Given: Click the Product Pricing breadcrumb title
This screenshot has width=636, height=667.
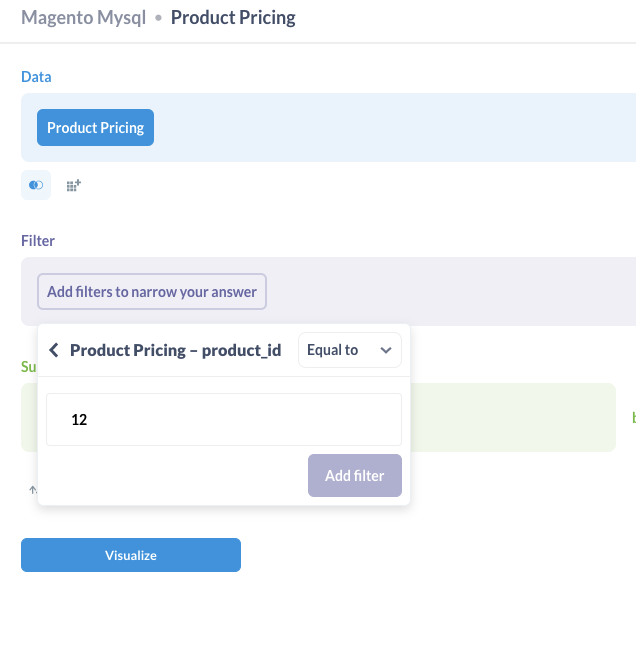Looking at the screenshot, I should coord(233,18).
